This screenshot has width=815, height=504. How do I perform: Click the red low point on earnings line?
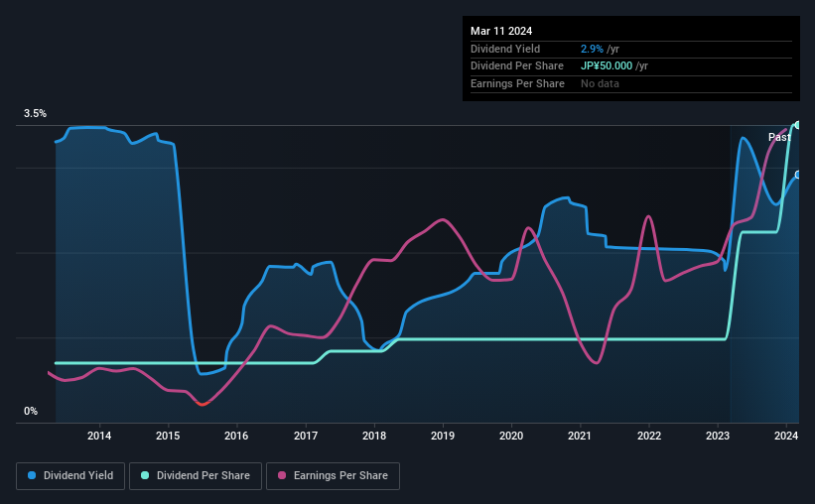pyautogui.click(x=203, y=404)
